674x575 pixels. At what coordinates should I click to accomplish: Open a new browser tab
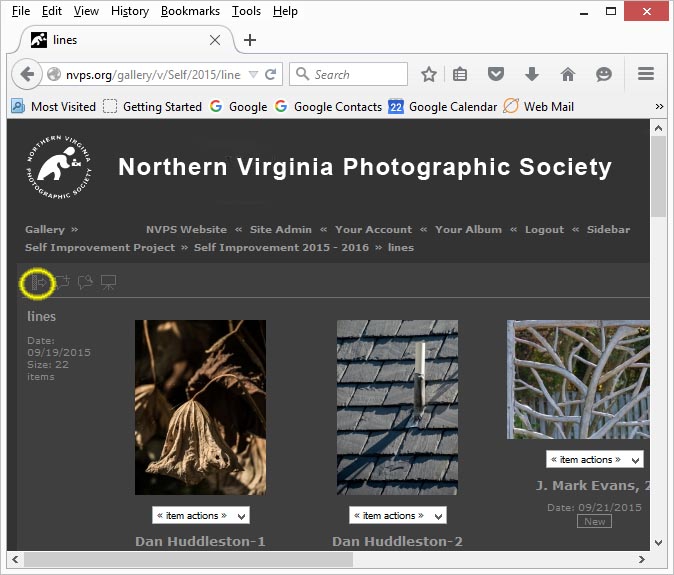250,40
